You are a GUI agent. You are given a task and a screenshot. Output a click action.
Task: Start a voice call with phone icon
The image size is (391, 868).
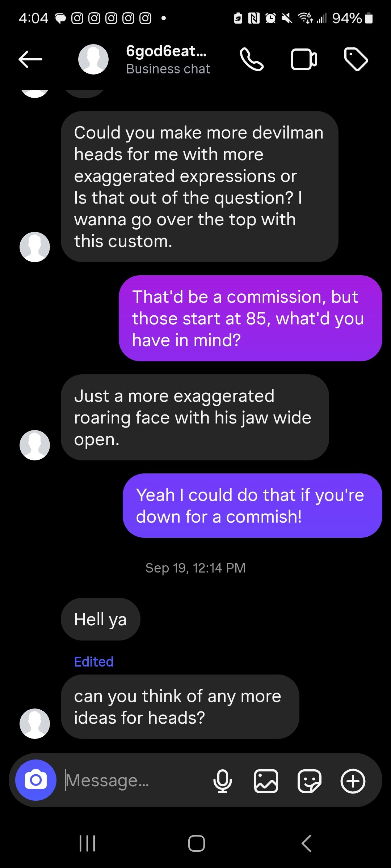coord(252,59)
